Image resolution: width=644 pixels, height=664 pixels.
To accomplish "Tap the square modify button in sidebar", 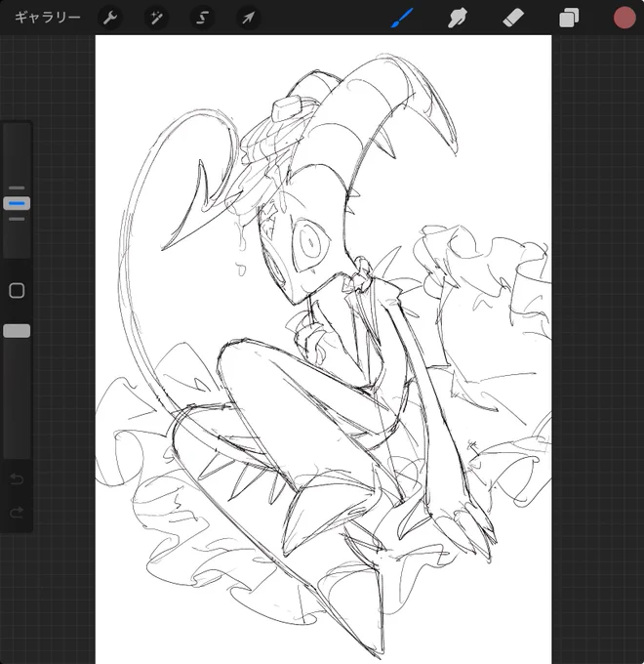I will [17, 291].
